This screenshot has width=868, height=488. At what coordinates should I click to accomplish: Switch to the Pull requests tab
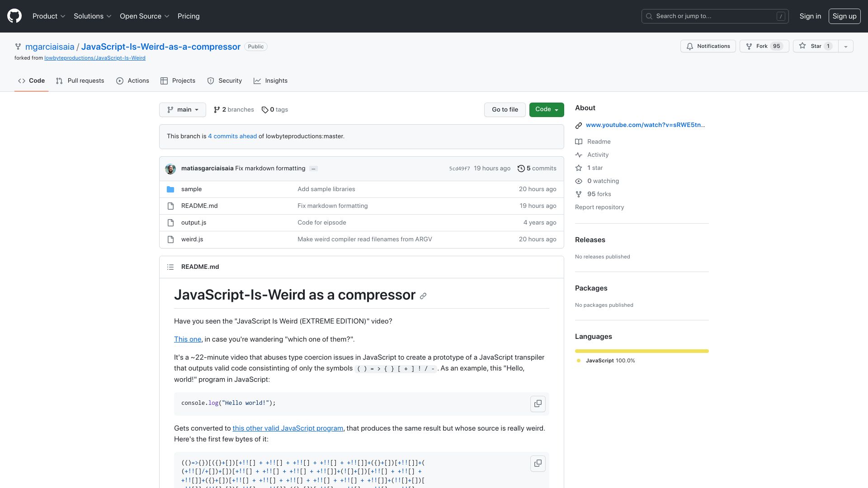pos(80,81)
